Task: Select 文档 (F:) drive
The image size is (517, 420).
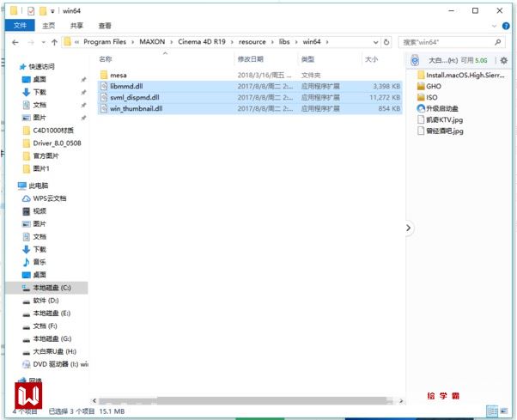Action: [40, 326]
